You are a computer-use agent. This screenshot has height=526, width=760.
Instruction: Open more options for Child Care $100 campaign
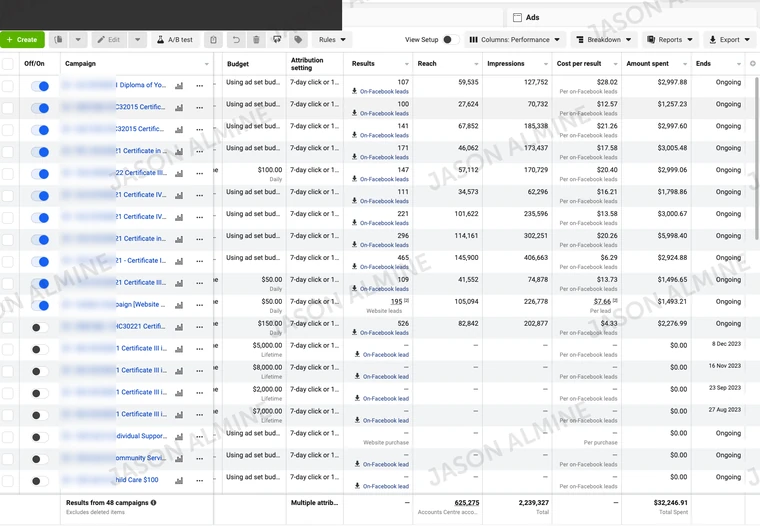coord(200,480)
